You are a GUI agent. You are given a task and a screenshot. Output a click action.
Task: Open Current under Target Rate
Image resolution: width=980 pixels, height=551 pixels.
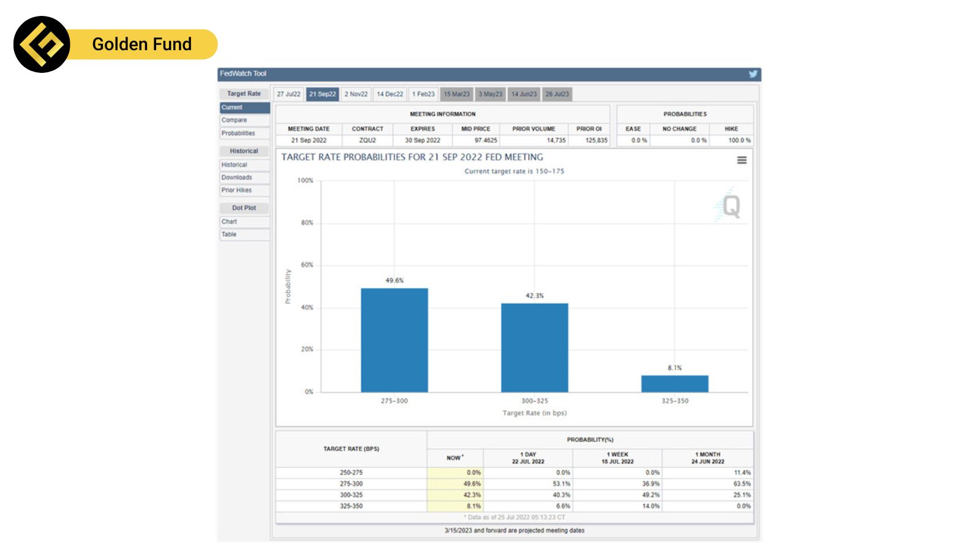(x=244, y=108)
